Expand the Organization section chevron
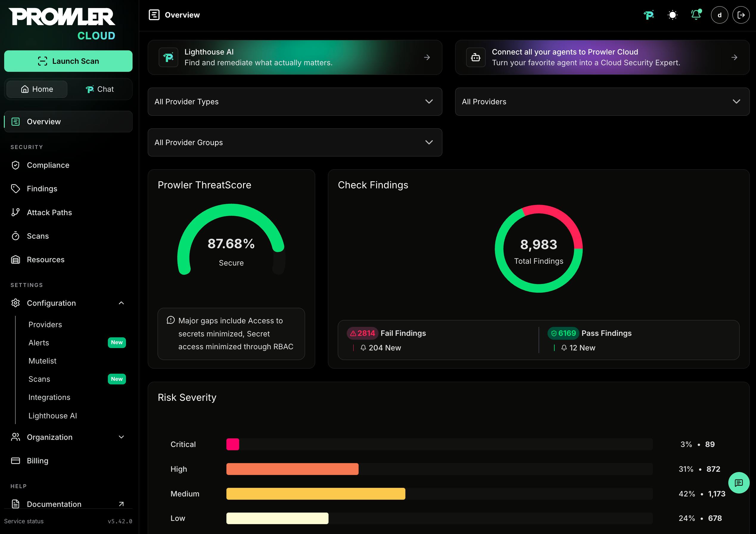 pos(121,437)
